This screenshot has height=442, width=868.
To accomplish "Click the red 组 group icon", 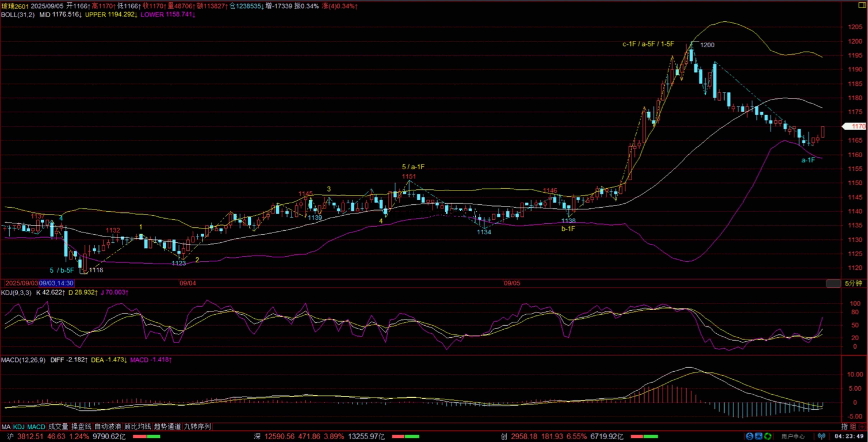I will [x=853, y=426].
